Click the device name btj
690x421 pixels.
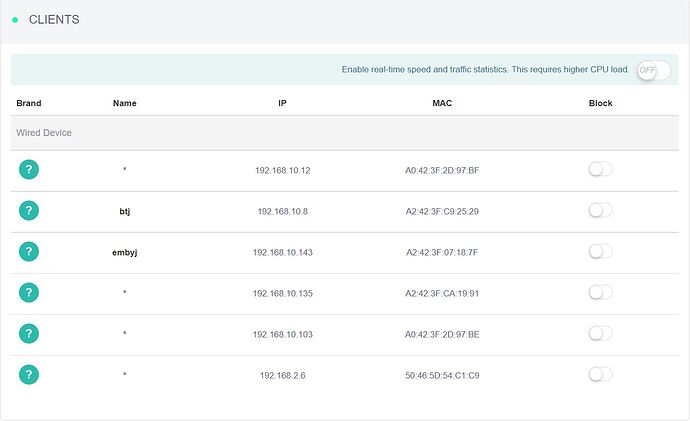point(124,211)
